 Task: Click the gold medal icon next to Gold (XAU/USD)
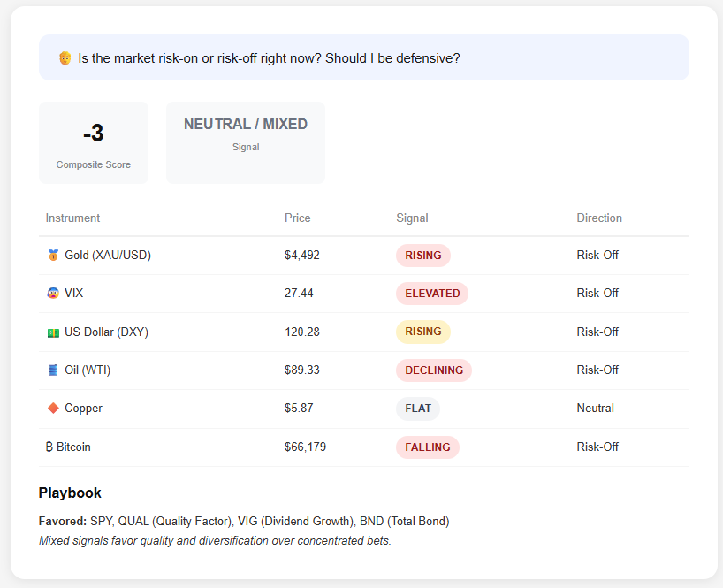pyautogui.click(x=53, y=255)
